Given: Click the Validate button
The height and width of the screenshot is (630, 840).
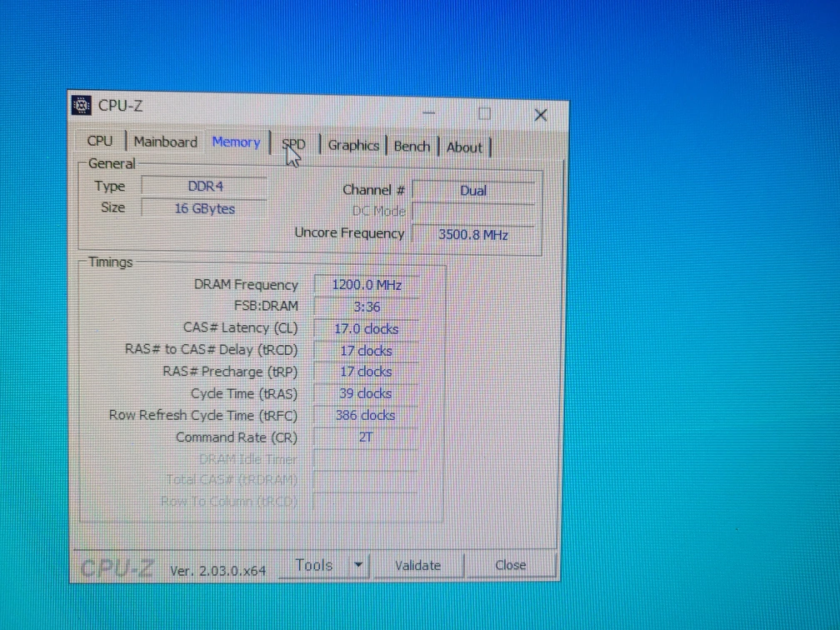Looking at the screenshot, I should click(x=417, y=566).
